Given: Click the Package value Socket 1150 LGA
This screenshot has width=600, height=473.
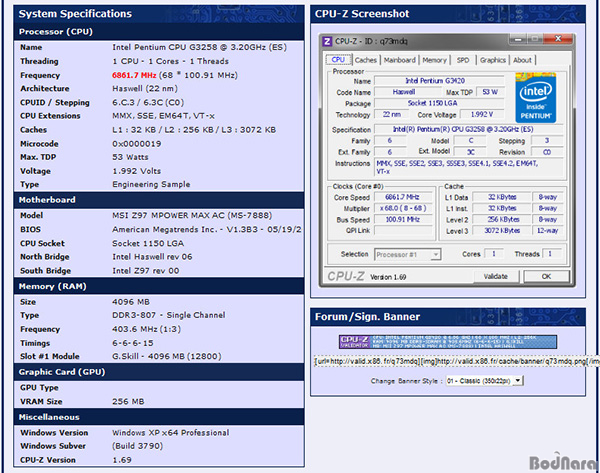Looking at the screenshot, I should [x=439, y=103].
